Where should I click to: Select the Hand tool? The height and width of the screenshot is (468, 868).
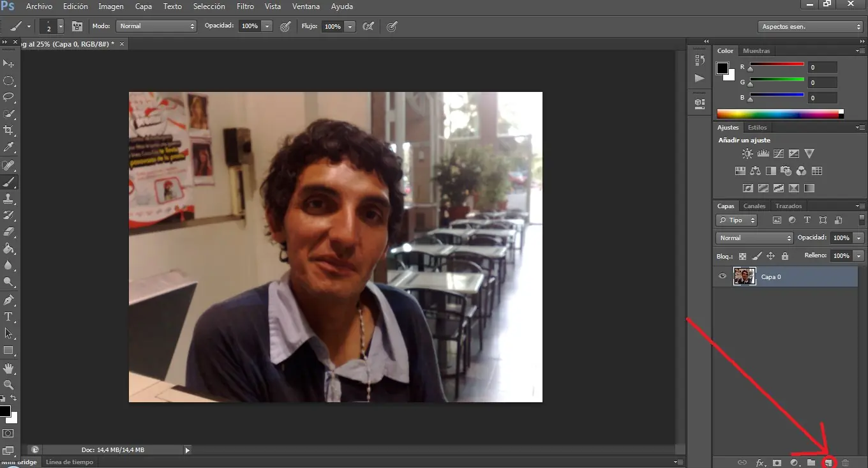click(x=9, y=368)
